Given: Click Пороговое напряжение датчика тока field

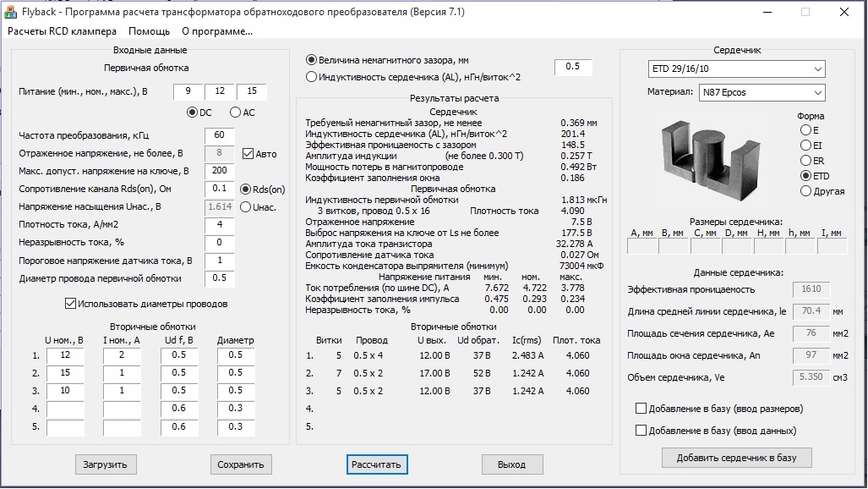Looking at the screenshot, I should point(219,261).
